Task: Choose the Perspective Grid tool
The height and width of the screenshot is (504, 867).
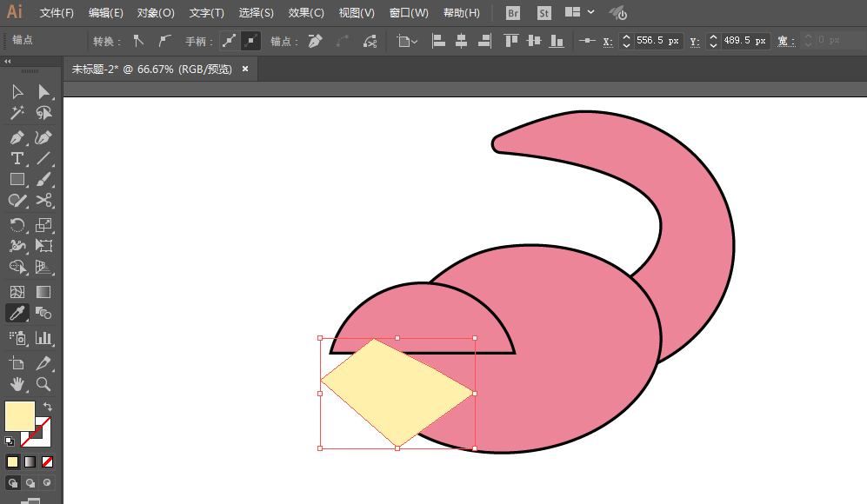Action: 43,268
